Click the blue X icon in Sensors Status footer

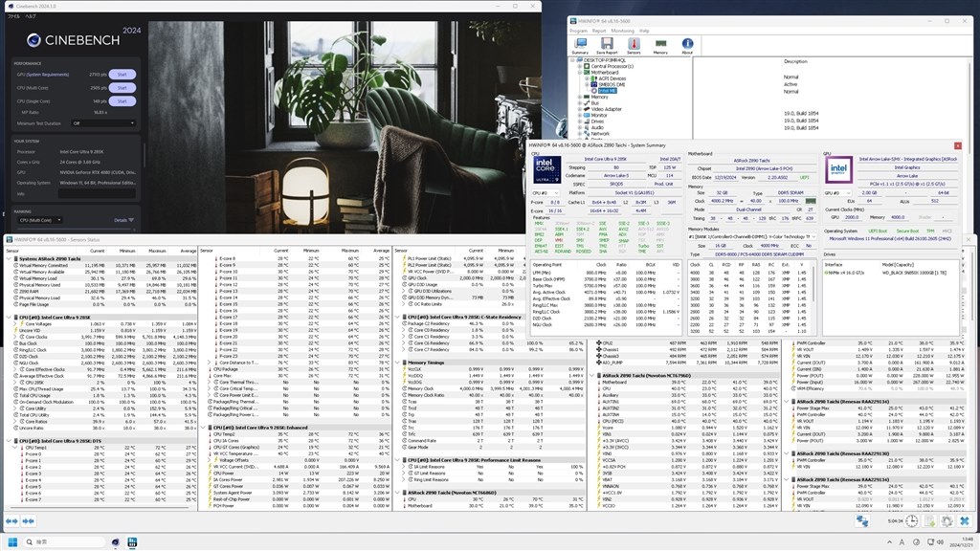tap(965, 520)
